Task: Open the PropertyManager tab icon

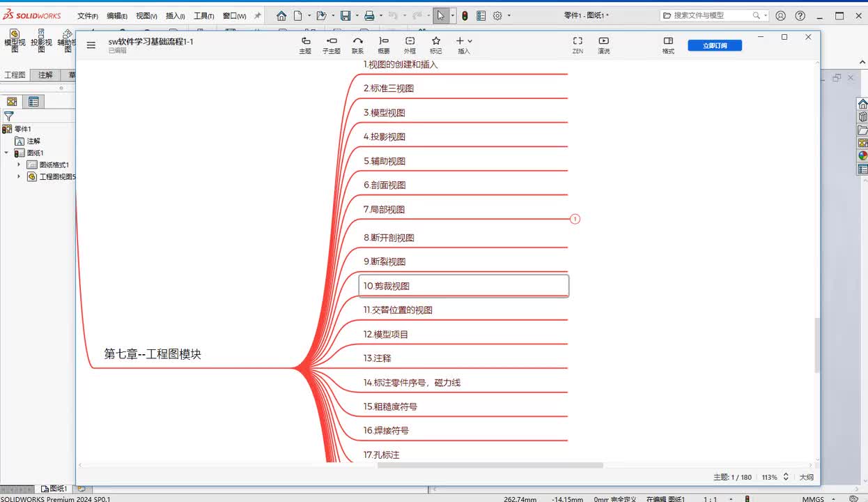Action: (x=32, y=102)
